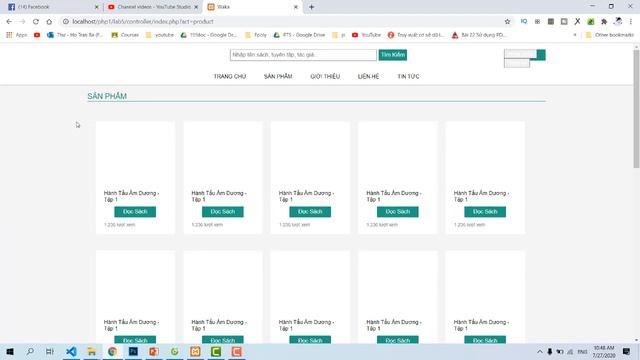
Task: Show hidden bookmarks with the overflow chevron
Action: pyautogui.click(x=575, y=35)
